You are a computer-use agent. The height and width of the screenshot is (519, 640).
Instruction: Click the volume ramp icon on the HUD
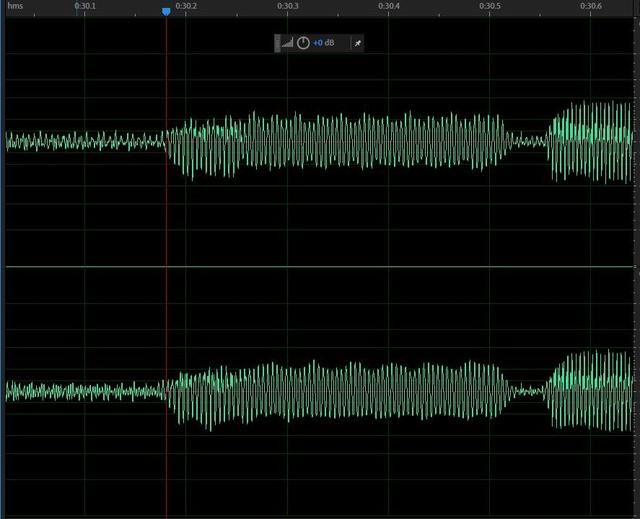(x=287, y=43)
